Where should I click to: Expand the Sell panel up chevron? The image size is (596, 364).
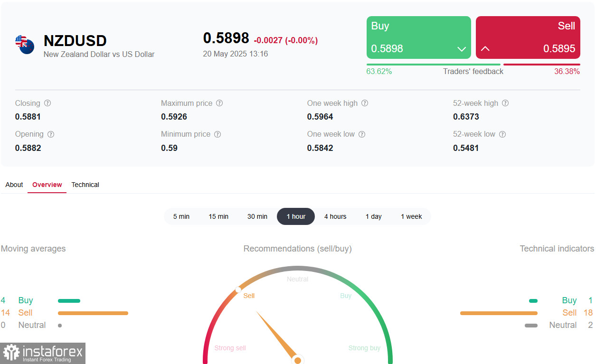point(485,49)
